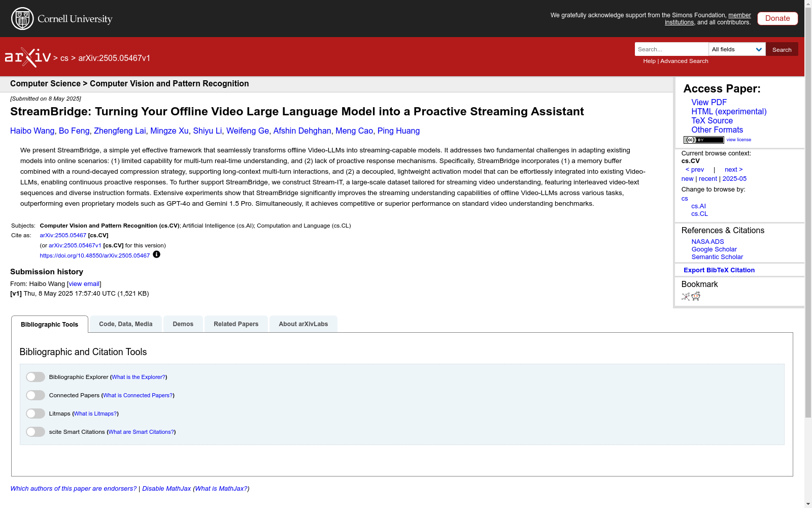This screenshot has width=812, height=508.
Task: Switch on the Litmaps toggle
Action: 36,414
